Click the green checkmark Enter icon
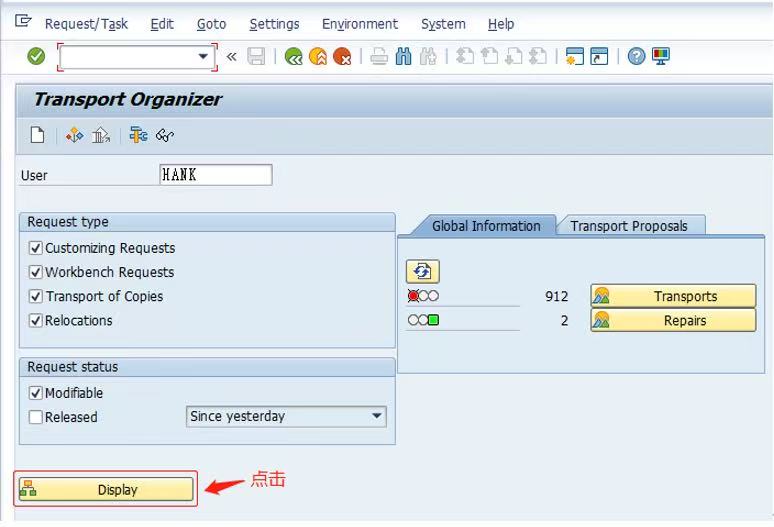The width and height of the screenshot is (774, 527). click(36, 56)
